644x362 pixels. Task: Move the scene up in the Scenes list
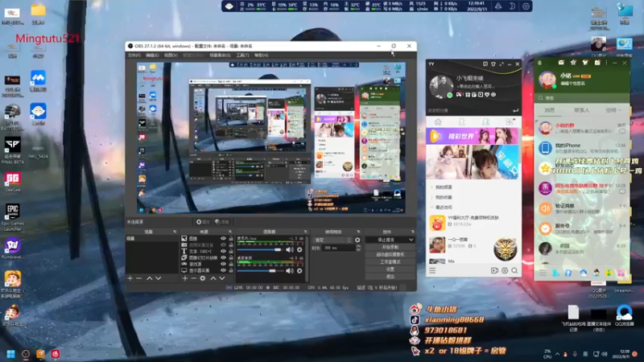pyautogui.click(x=150, y=278)
